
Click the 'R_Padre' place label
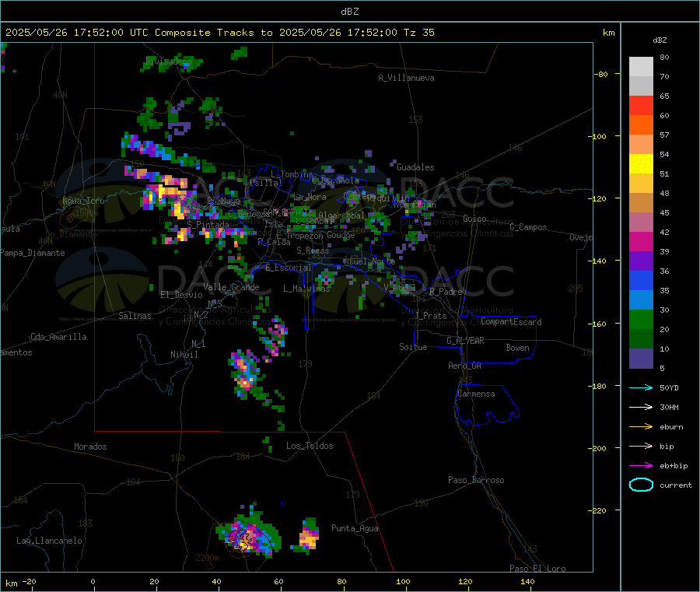[x=446, y=292]
